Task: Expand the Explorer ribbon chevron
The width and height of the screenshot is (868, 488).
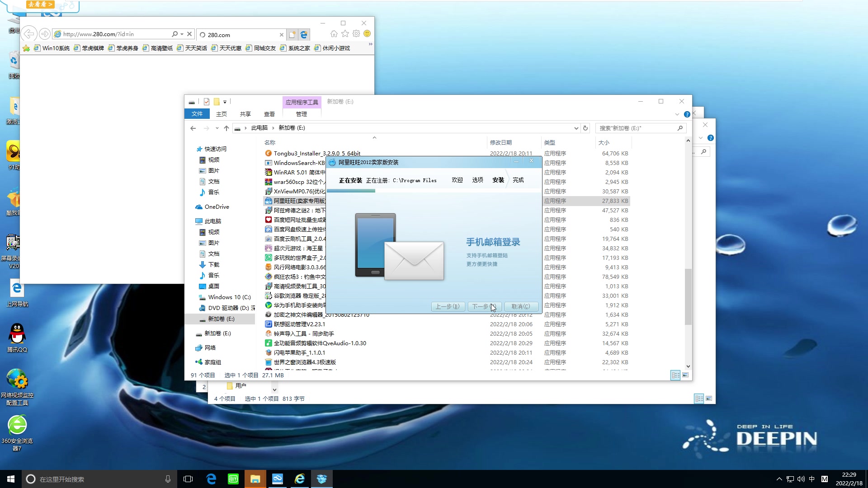Action: [x=677, y=114]
